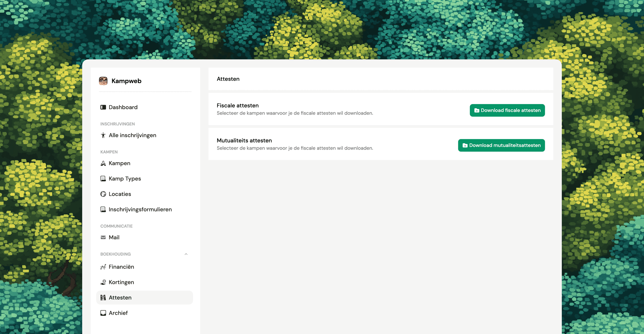Viewport: 644px width, 334px height.
Task: Select the Dashboard icon in the sidebar
Action: pyautogui.click(x=103, y=107)
